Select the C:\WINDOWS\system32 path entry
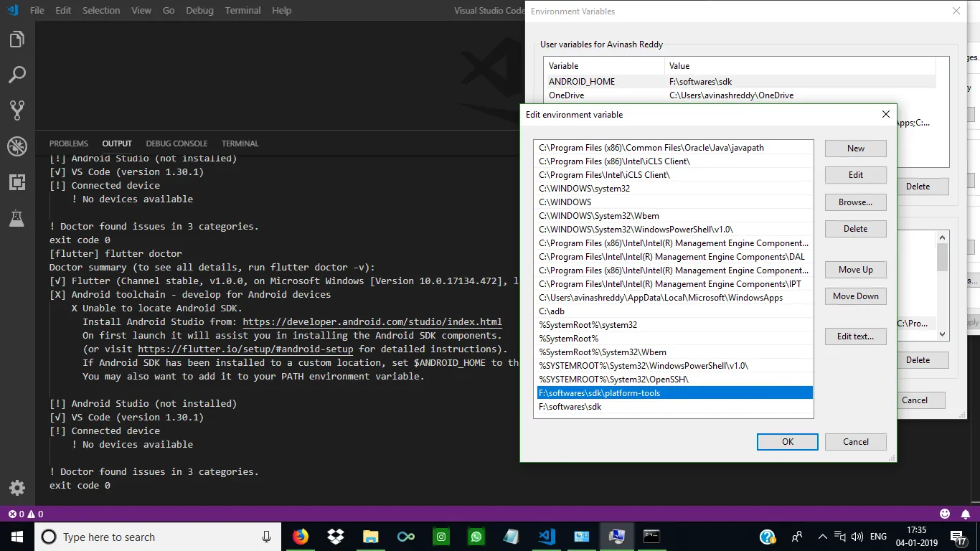980x551 pixels. [x=675, y=189]
